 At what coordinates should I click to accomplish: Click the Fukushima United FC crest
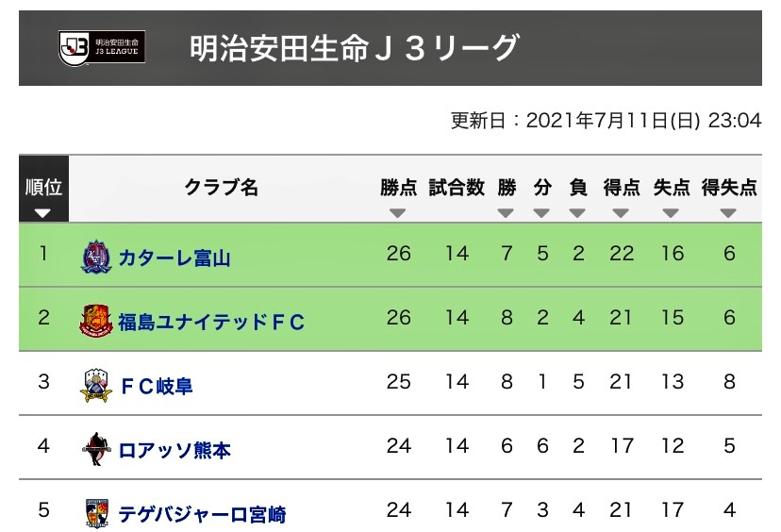(x=96, y=322)
